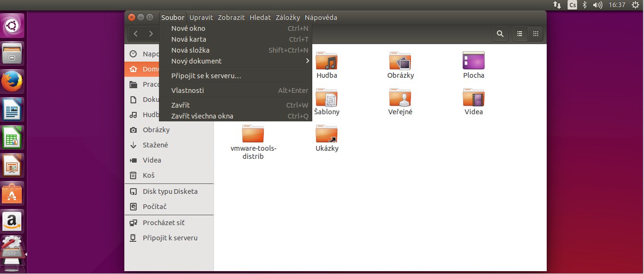
Task: Select Procházet síť in sidebar
Action: (x=163, y=223)
